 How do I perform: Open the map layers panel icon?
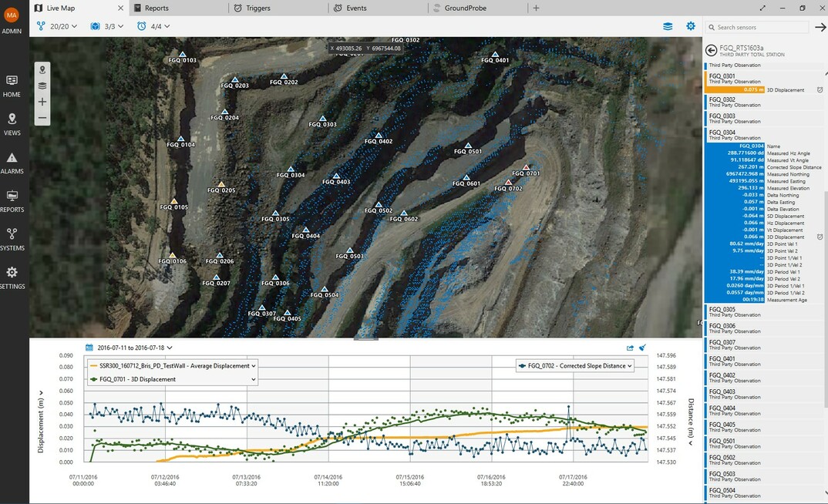pyautogui.click(x=42, y=86)
